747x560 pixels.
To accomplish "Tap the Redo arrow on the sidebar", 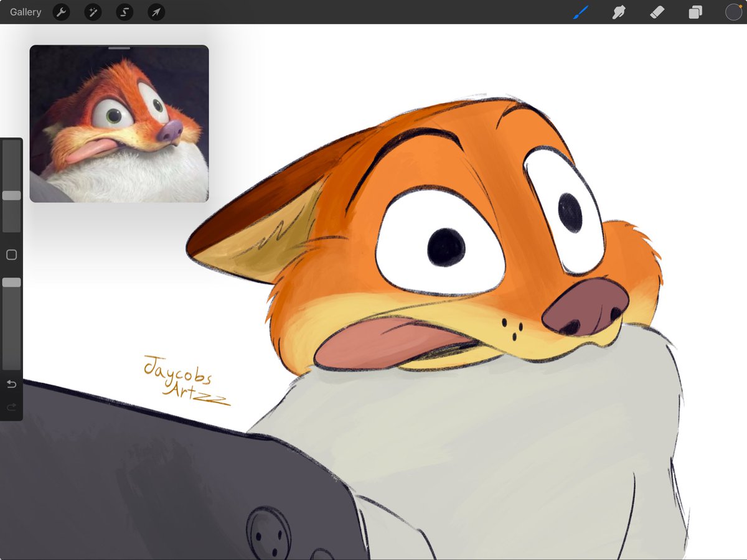I will coord(11,407).
